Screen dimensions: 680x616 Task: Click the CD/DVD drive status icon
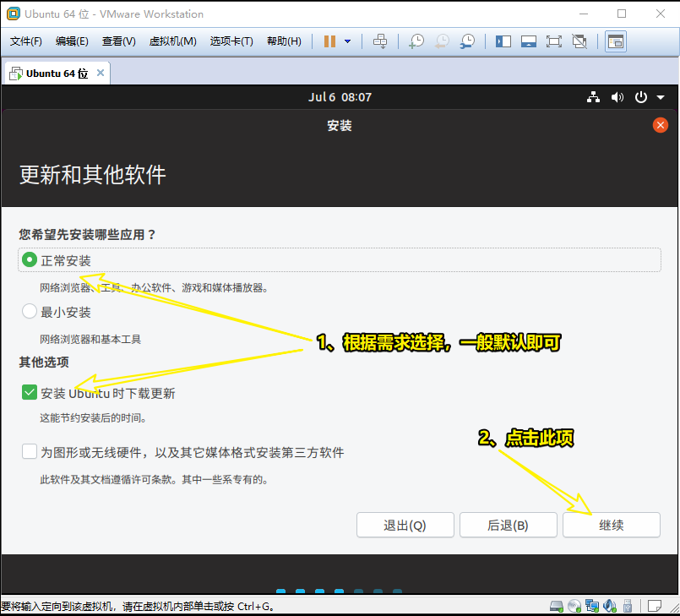[x=574, y=606]
